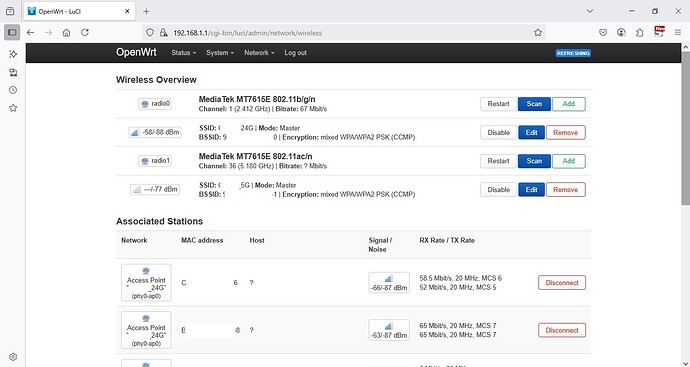Edit the 5G wireless network
The height and width of the screenshot is (367, 690).
tap(532, 190)
